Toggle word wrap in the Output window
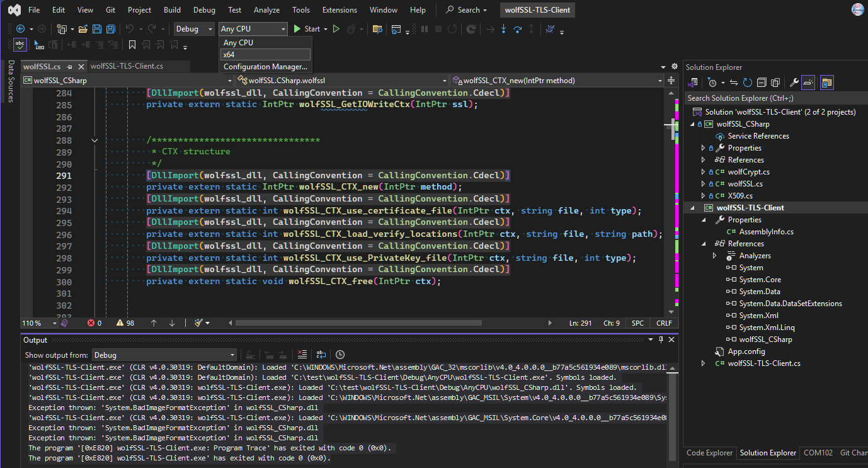The image size is (868, 468). (x=321, y=354)
